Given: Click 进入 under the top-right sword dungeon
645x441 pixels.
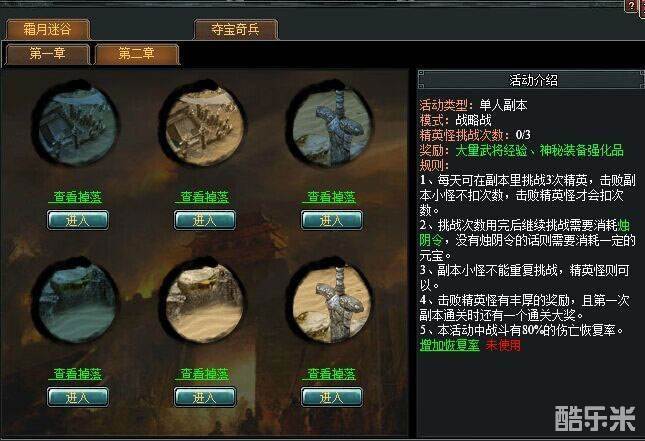Looking at the screenshot, I should point(332,220).
